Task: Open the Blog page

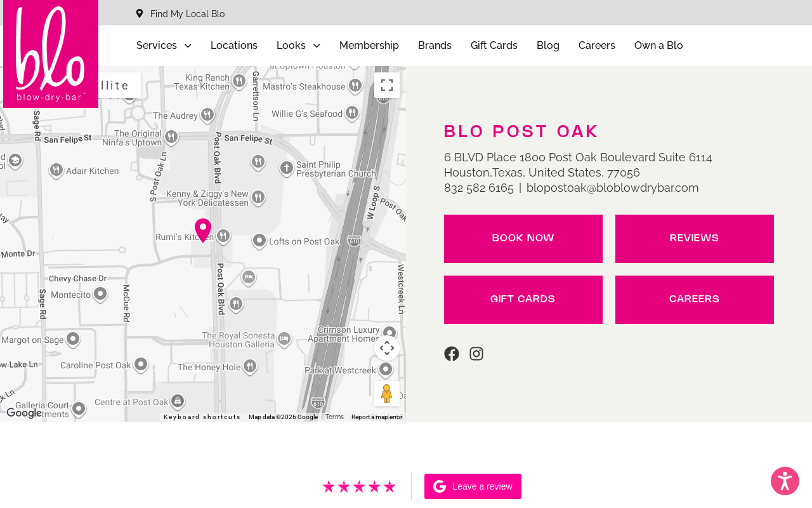Action: [548, 45]
